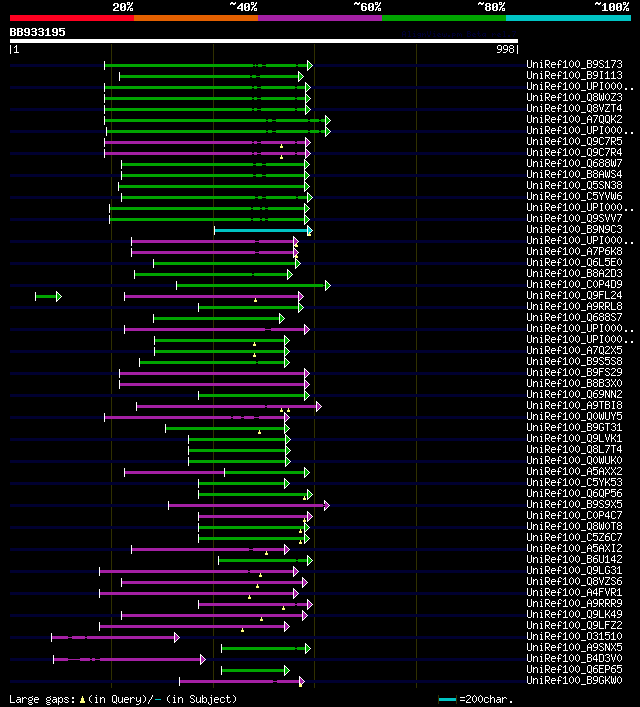Select the label UniRef100_Q6L5E0

tap(574, 262)
